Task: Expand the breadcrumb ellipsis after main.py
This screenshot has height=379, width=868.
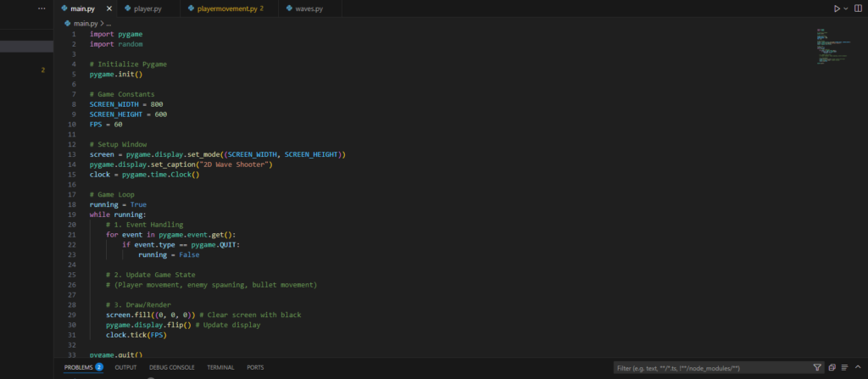Action: tap(108, 23)
